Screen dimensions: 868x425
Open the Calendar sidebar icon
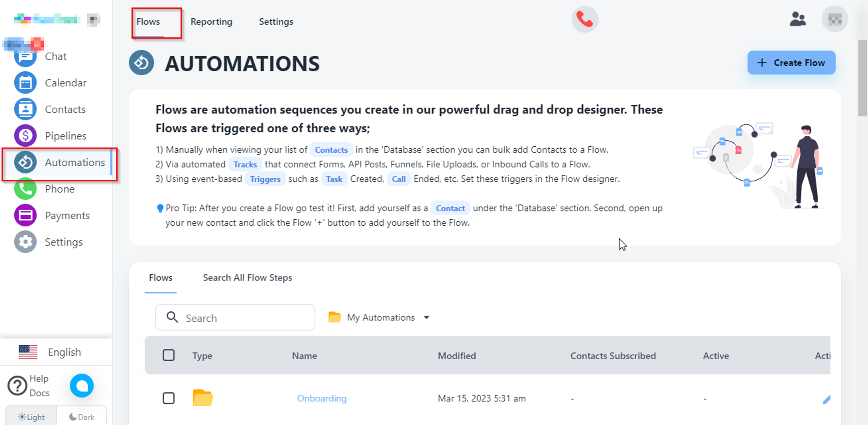25,83
